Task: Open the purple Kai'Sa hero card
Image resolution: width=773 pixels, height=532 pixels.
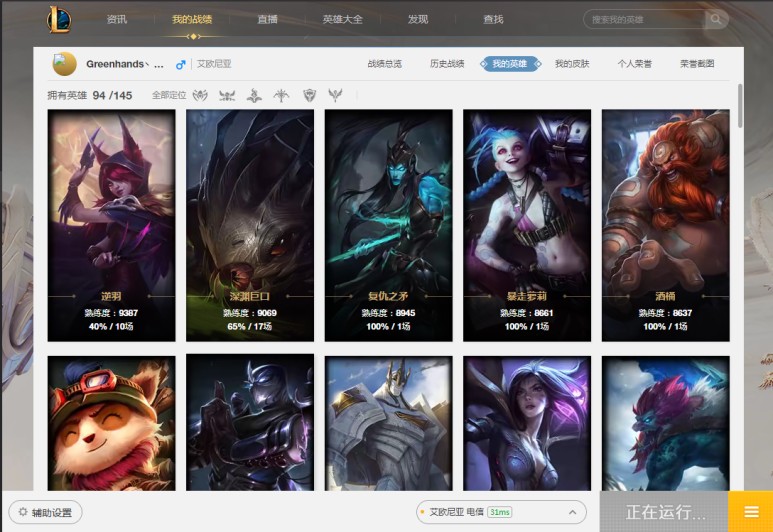Action: click(527, 423)
